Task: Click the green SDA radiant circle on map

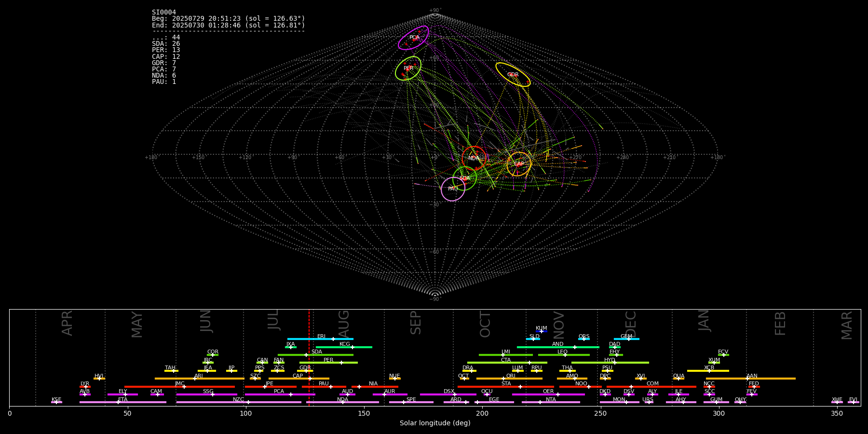Action: pyautogui.click(x=465, y=178)
